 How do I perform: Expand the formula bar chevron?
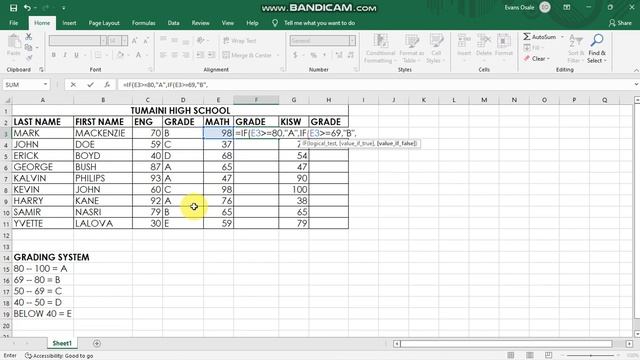click(636, 84)
